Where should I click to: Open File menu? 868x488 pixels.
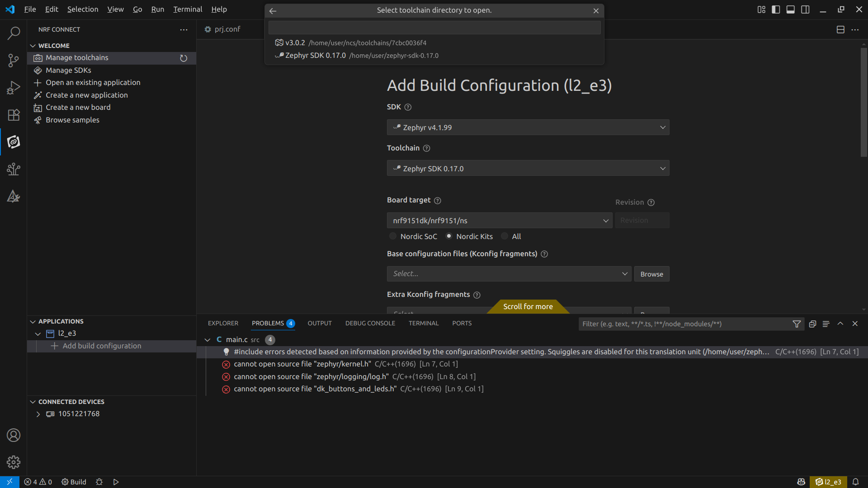[x=30, y=9]
